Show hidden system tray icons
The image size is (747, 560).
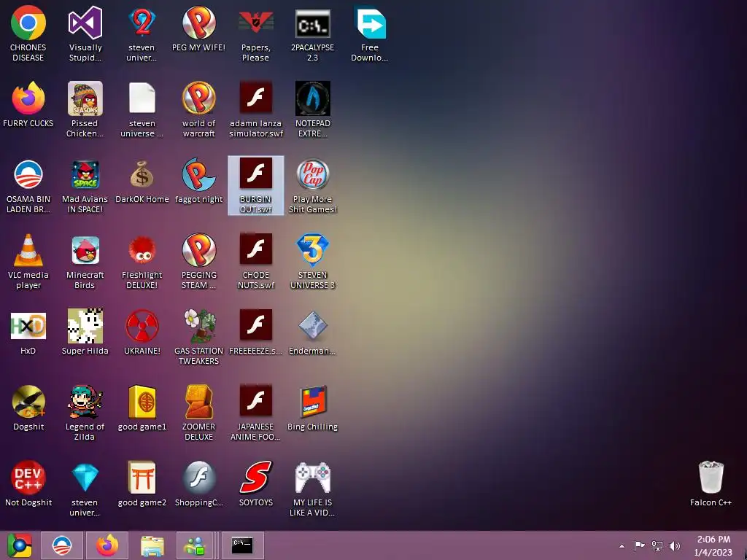(x=622, y=546)
